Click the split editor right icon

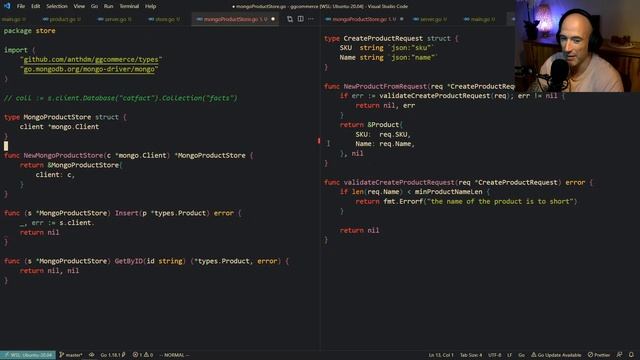point(300,19)
